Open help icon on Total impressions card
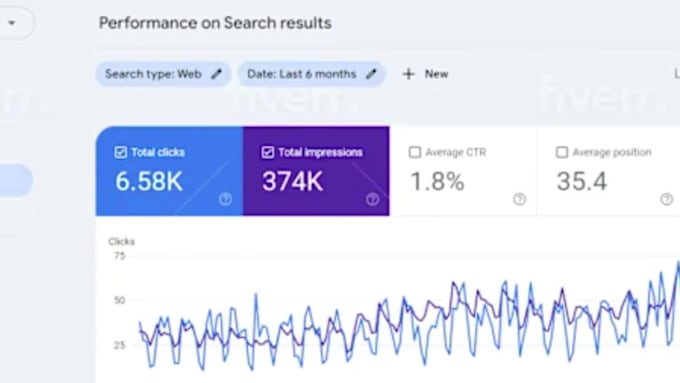This screenshot has height=383, width=680. (372, 199)
